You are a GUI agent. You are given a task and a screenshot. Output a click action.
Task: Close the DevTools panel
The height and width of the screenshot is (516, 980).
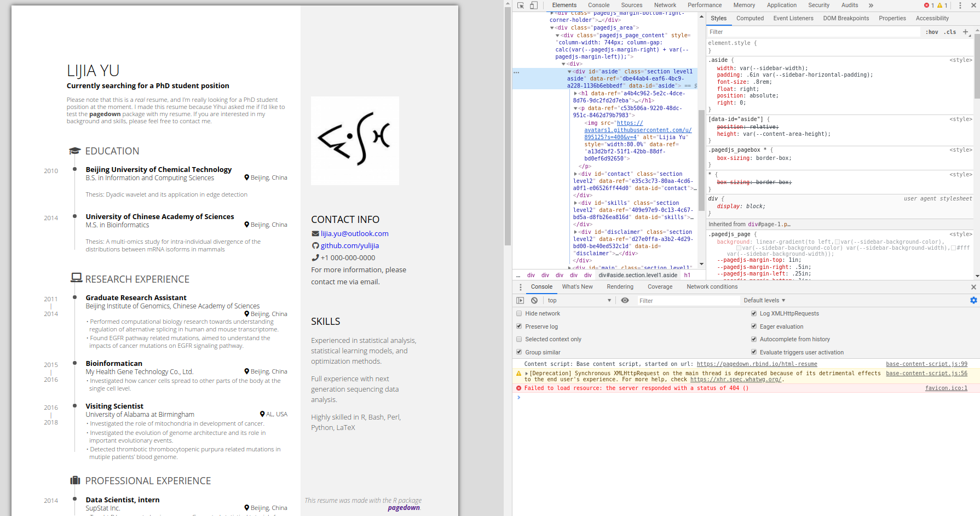[972, 5]
